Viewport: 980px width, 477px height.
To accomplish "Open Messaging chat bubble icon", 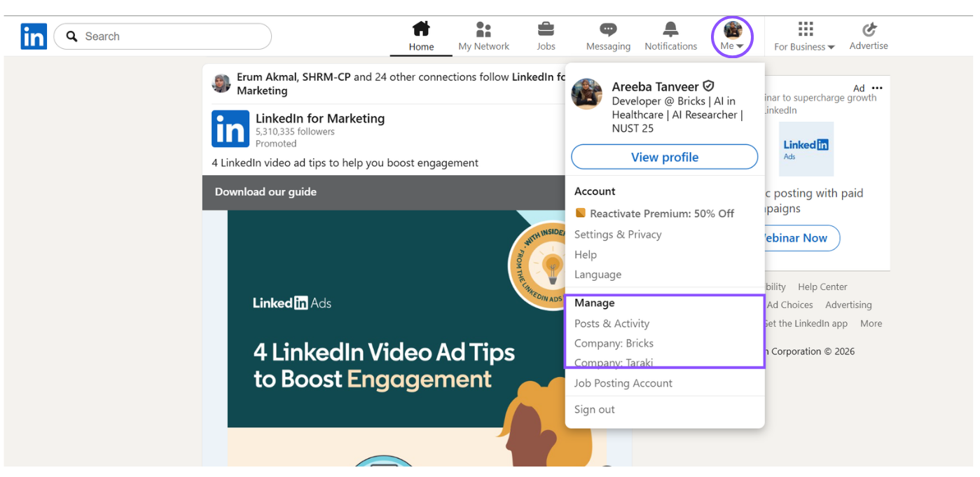I will point(608,29).
